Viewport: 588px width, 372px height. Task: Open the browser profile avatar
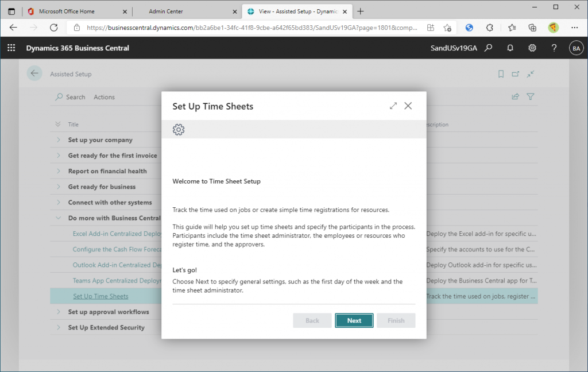click(553, 28)
